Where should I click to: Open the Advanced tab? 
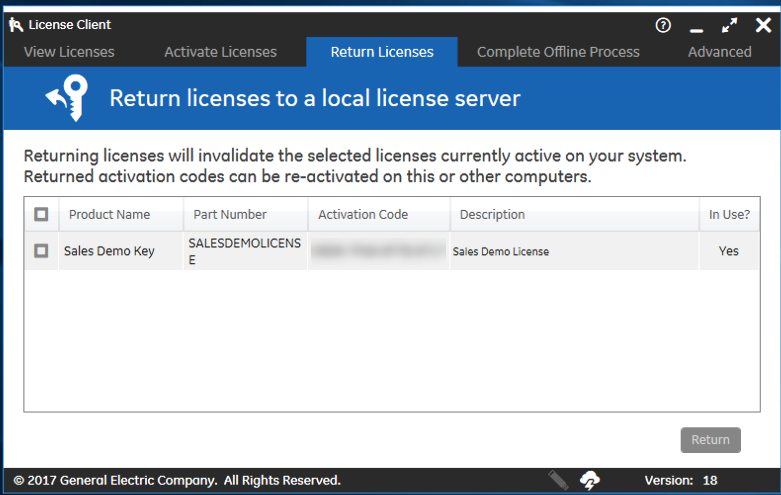[720, 52]
